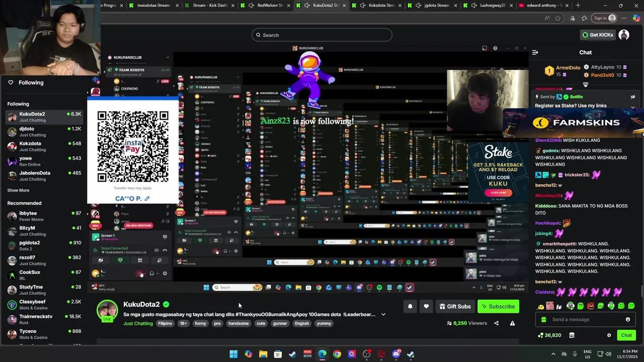Screen dimensions: 644x362
Task: Open Get KICKs purchase button
Action: pyautogui.click(x=598, y=35)
